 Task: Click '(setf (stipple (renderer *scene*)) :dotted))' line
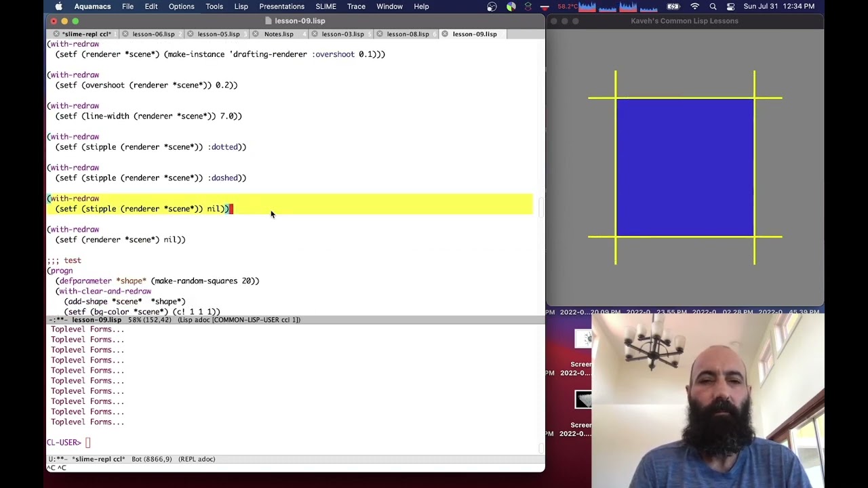(x=151, y=147)
